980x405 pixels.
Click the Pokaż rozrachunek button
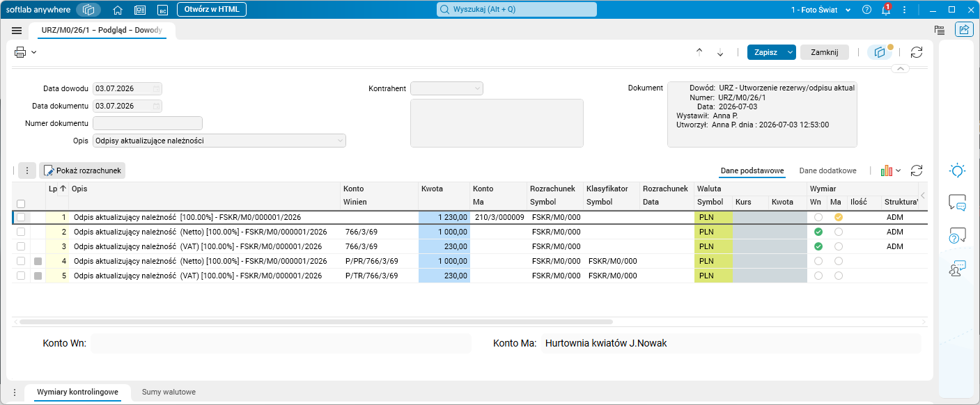click(83, 170)
